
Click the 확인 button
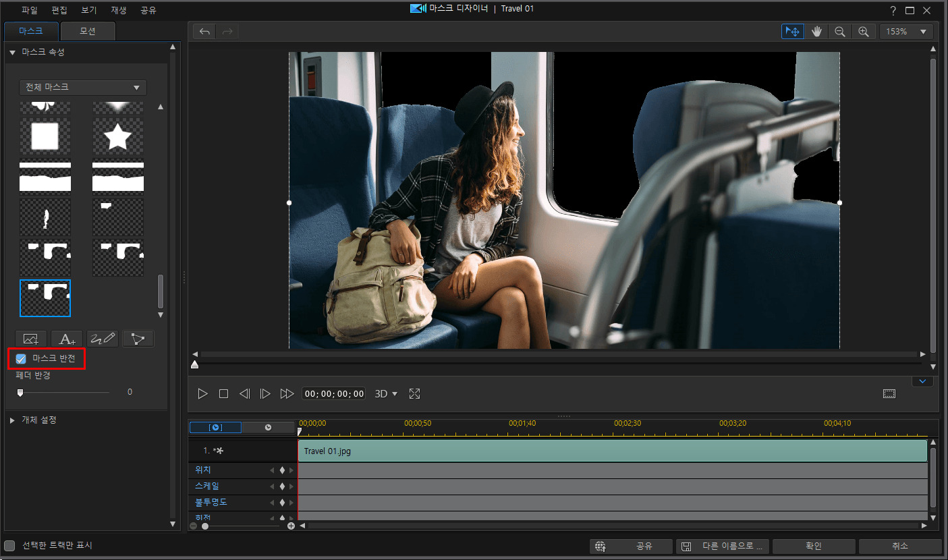tap(814, 547)
